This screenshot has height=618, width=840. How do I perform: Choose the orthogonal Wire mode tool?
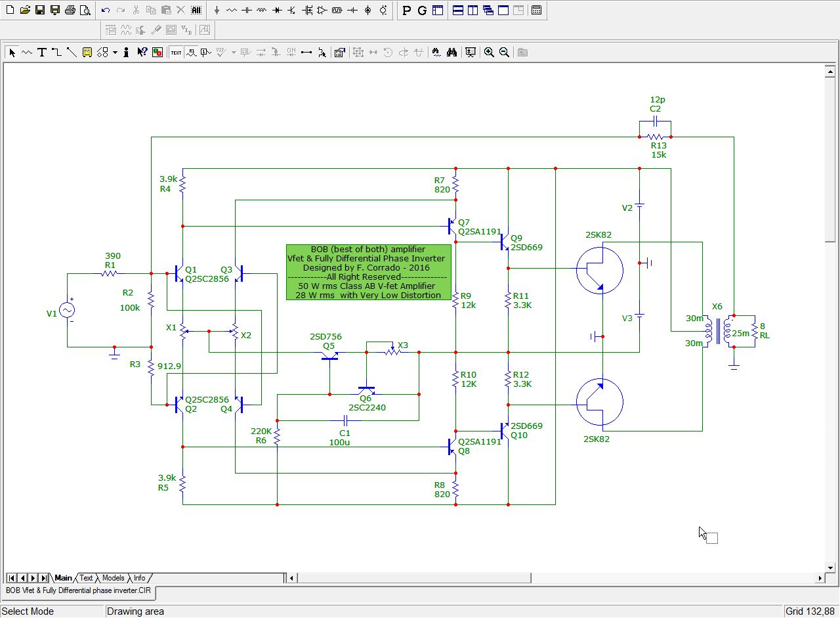point(57,53)
